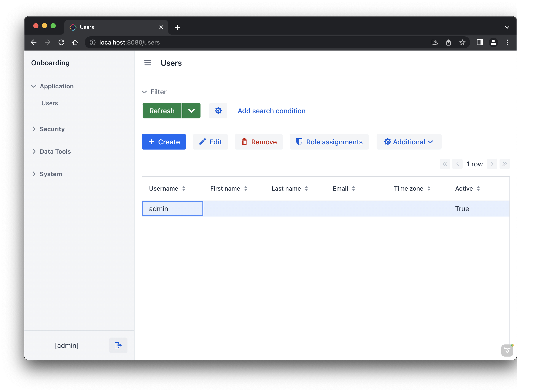The image size is (541, 392).
Task: Click the Add search condition link
Action: coord(271,111)
